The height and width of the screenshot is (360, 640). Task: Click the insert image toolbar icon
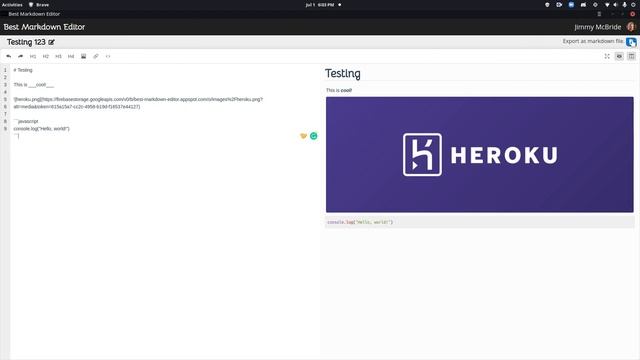[83, 56]
